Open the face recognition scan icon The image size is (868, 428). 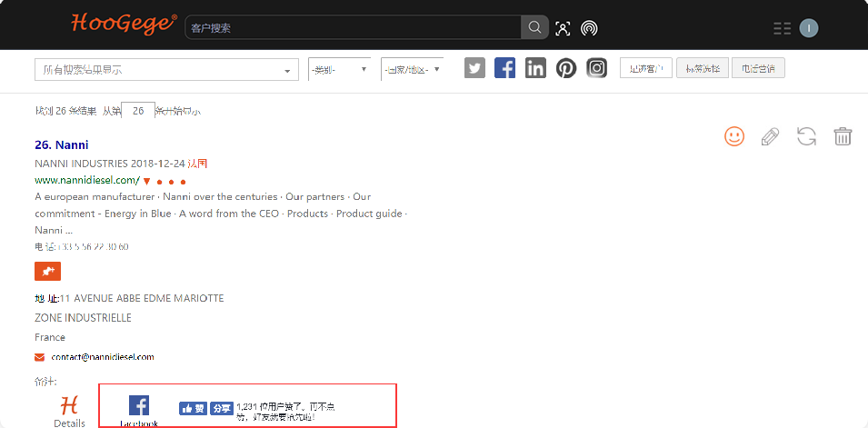tap(563, 28)
